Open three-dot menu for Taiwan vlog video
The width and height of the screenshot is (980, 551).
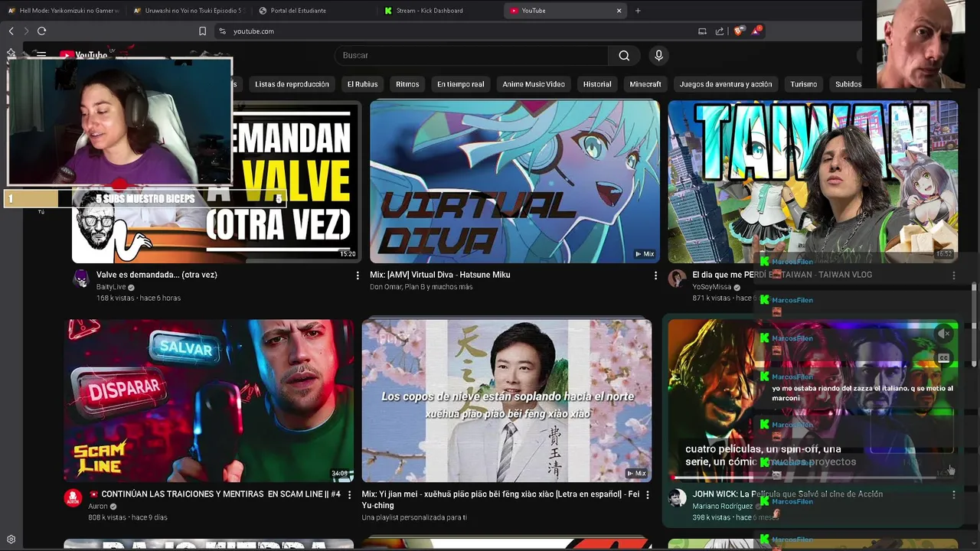953,275
